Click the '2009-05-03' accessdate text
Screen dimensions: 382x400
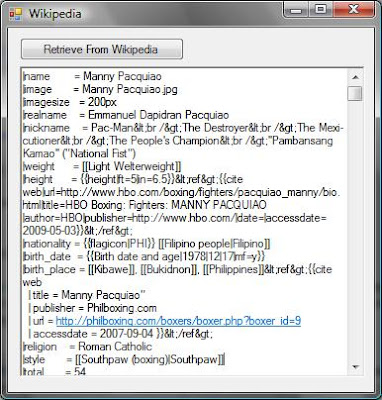click(x=50, y=231)
